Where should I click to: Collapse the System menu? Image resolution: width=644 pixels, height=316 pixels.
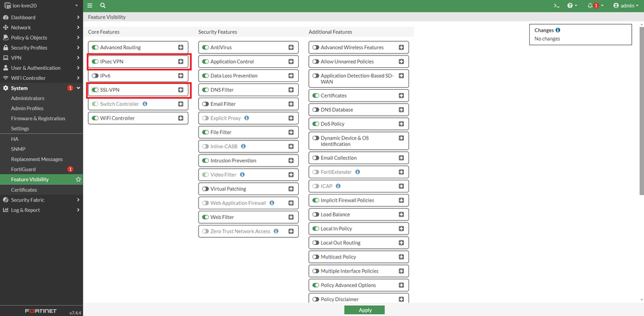point(41,88)
